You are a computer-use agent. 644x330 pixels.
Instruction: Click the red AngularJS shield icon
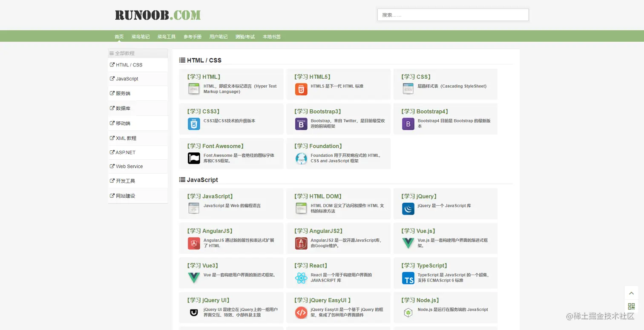click(x=194, y=243)
